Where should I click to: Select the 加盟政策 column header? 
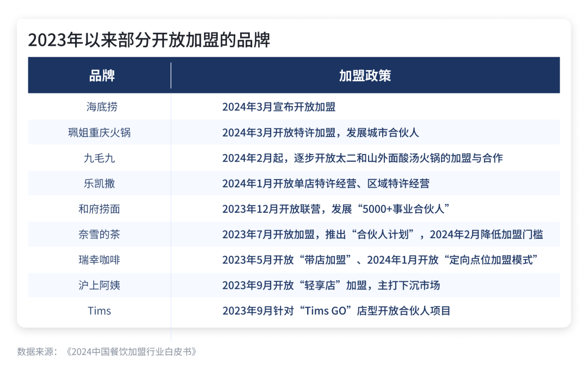365,76
